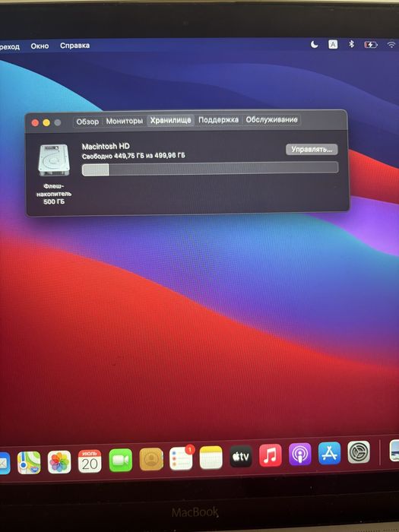Open the Поддержка tab
This screenshot has width=399, height=532.
pyautogui.click(x=219, y=120)
